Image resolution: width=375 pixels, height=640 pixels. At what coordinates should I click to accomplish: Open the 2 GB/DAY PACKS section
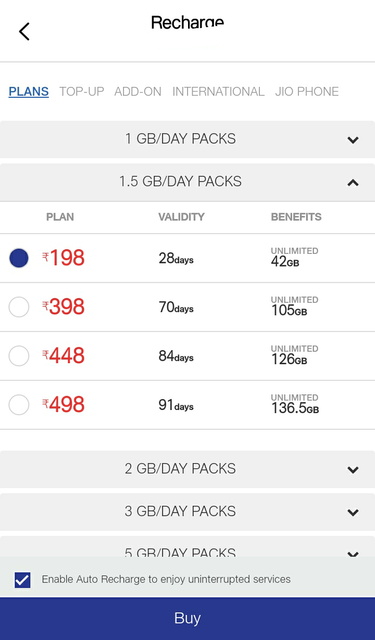[x=187, y=469]
